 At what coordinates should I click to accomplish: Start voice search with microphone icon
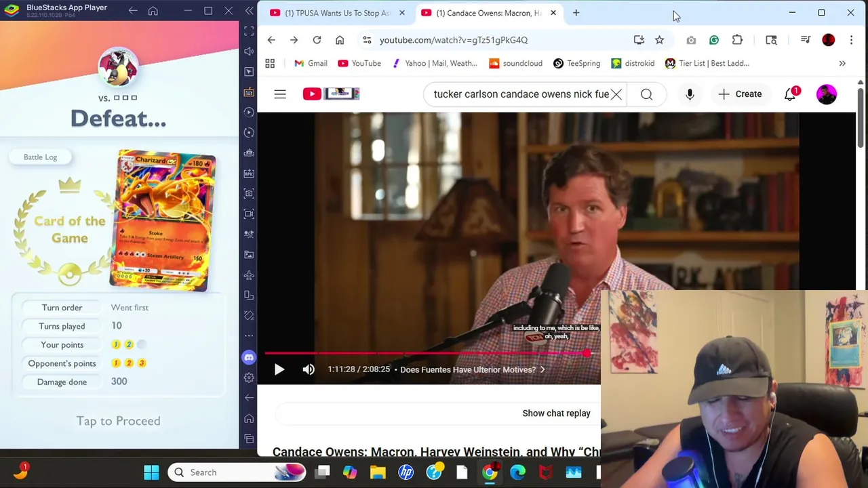pos(690,94)
